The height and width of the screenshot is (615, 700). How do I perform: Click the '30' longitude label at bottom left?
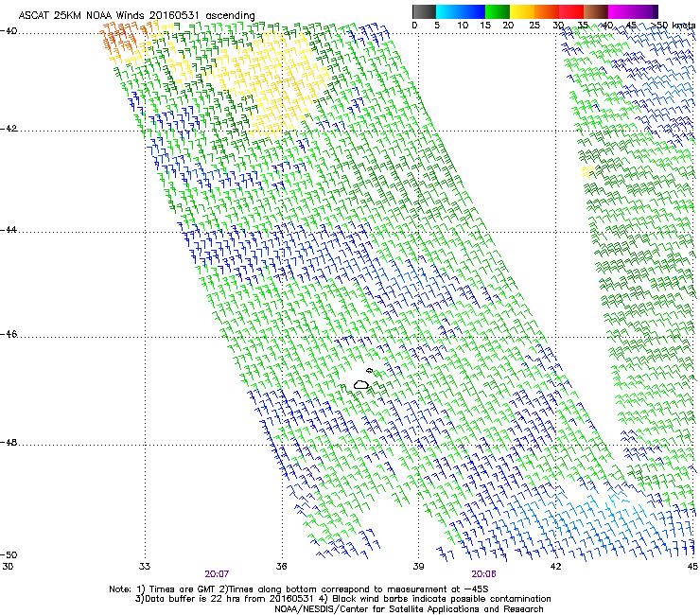click(8, 567)
